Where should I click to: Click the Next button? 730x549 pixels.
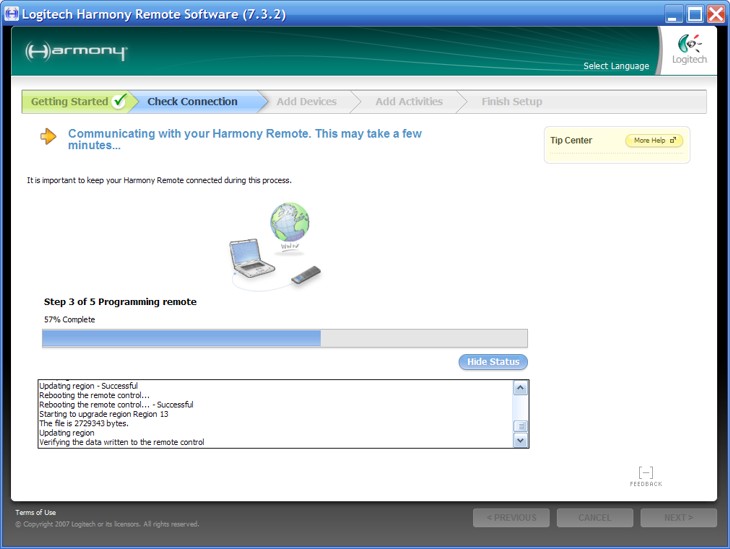coord(678,518)
